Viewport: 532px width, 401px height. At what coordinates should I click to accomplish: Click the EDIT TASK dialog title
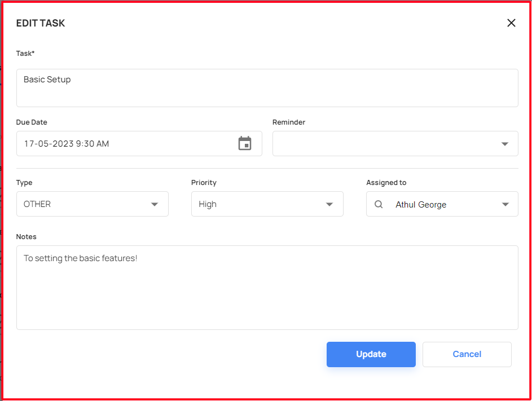(41, 23)
